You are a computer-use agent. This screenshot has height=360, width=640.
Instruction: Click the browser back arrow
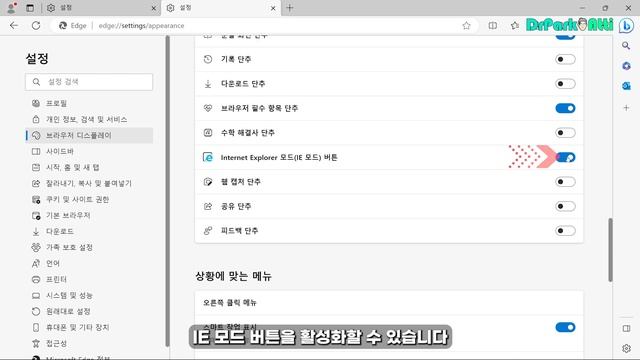tap(14, 25)
